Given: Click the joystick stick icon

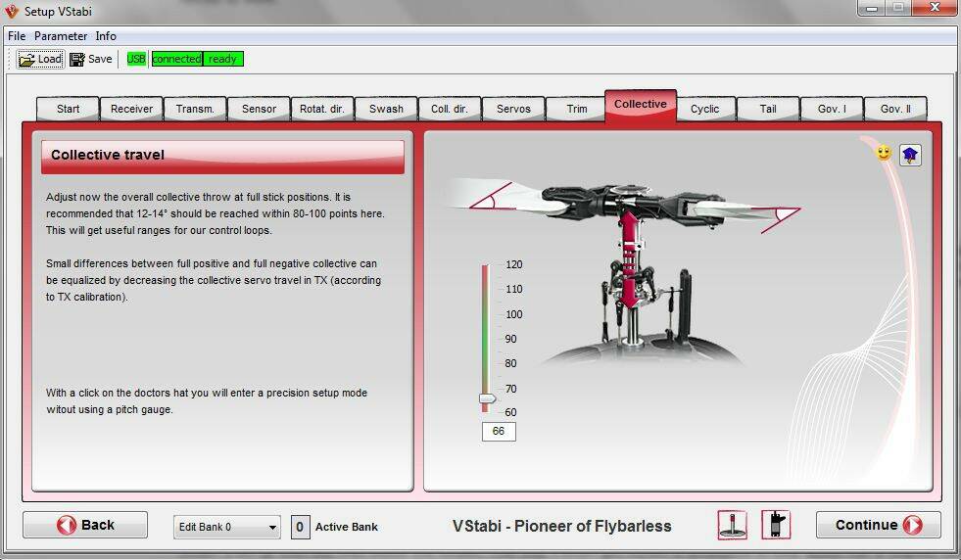Looking at the screenshot, I should pyautogui.click(x=733, y=525).
